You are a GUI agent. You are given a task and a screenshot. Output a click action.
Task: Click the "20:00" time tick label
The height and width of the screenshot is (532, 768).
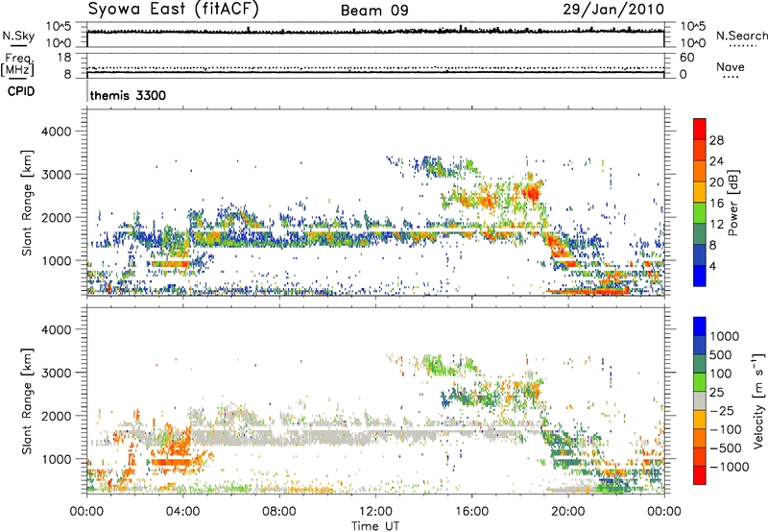pos(567,512)
